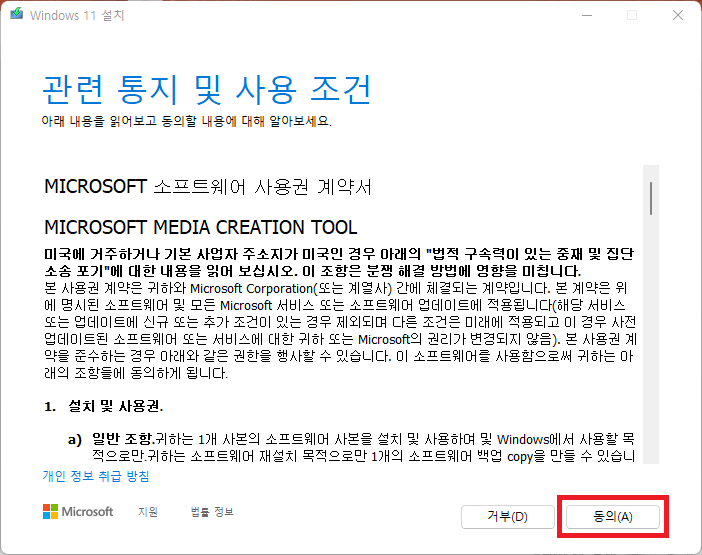The width and height of the screenshot is (702, 555).
Task: Click the heading 관련 통지 및 사용 조건
Action: [206, 90]
